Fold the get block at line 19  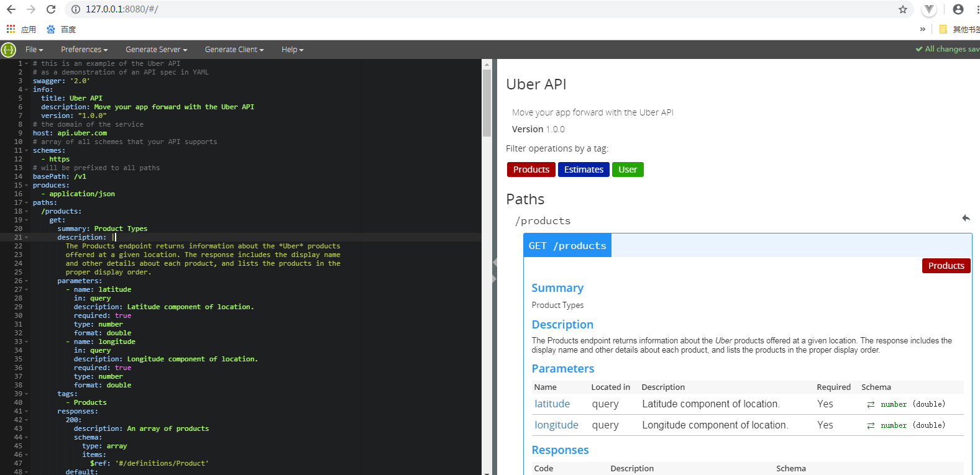[26, 220]
